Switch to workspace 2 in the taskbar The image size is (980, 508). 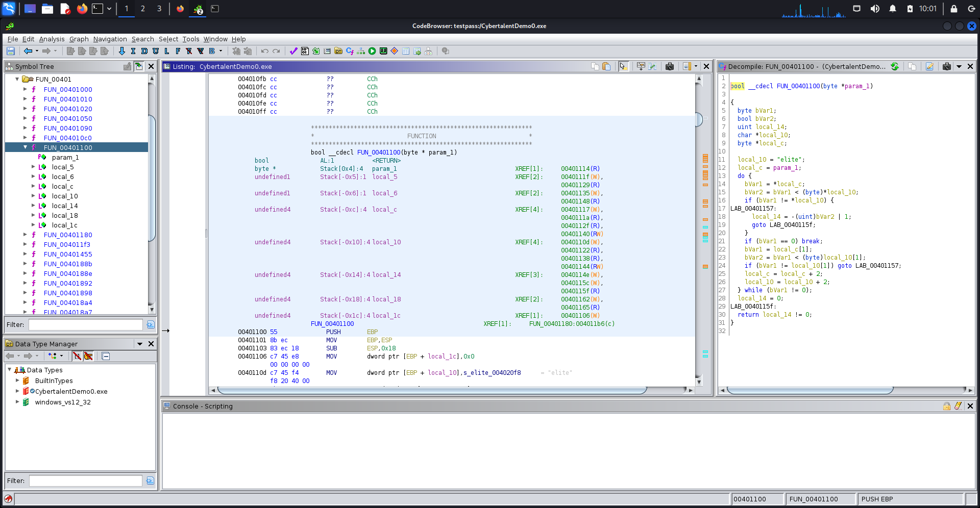coord(143,9)
